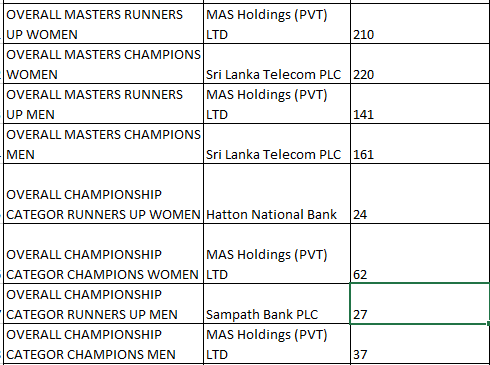The width and height of the screenshot is (490, 365).
Task: Click Sri Lanka Telecom PLC beside 220
Action: pos(277,64)
